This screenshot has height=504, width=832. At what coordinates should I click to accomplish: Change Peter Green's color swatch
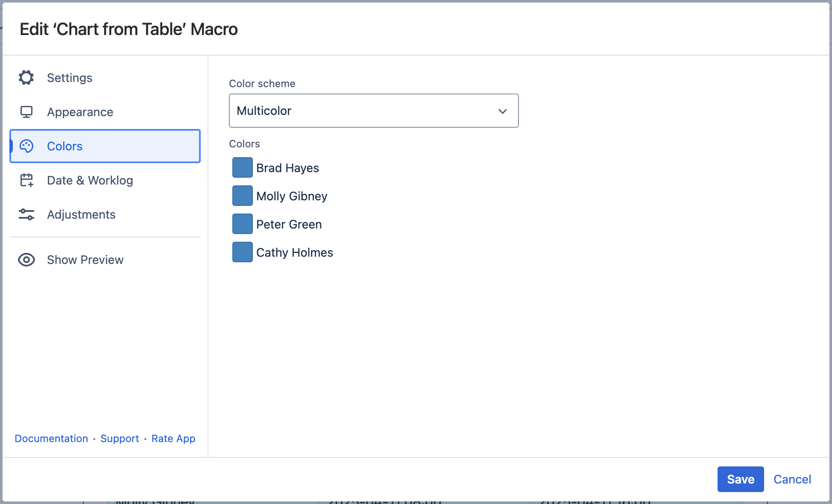coord(242,224)
